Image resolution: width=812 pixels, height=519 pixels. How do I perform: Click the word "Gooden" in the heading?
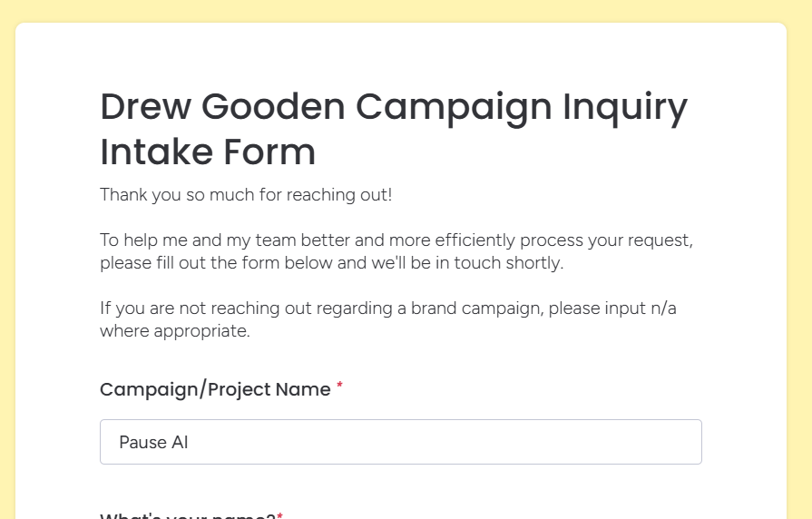click(273, 107)
